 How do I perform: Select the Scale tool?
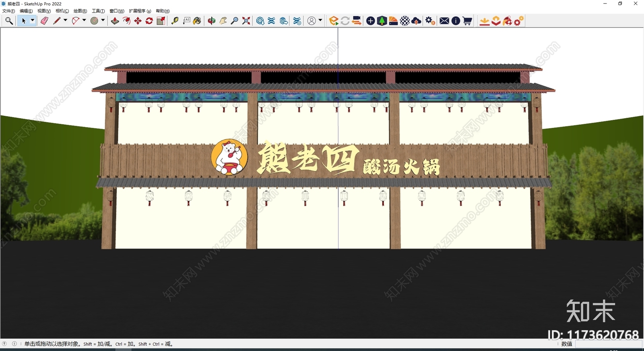coord(161,21)
